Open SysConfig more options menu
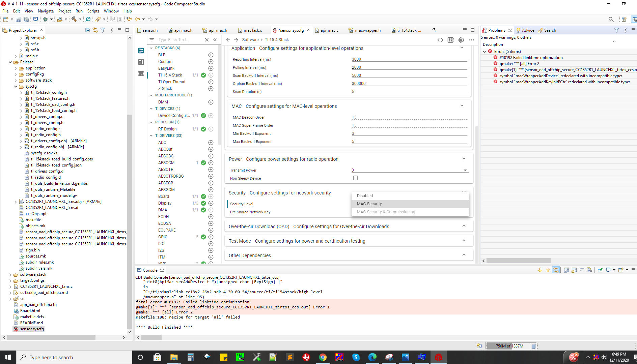The image size is (637, 364). click(472, 40)
